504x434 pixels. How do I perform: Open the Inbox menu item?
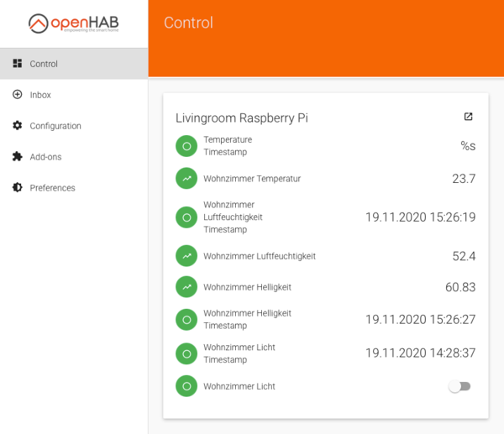click(40, 95)
